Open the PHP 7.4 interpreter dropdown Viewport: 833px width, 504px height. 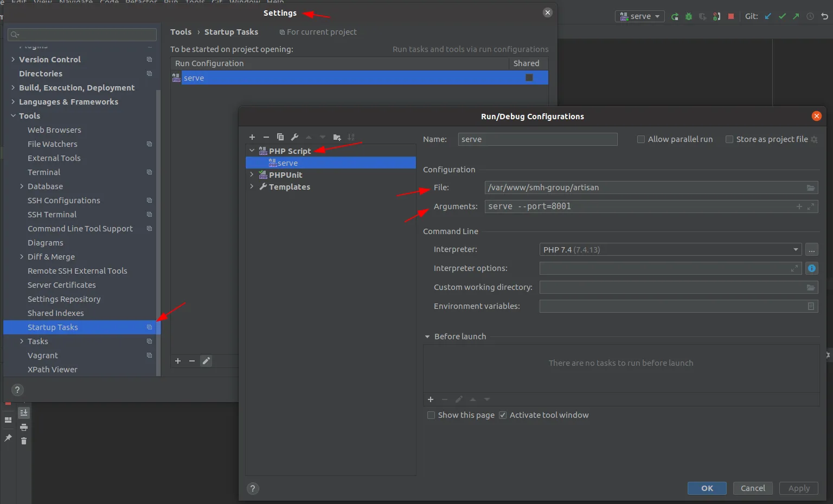click(671, 250)
